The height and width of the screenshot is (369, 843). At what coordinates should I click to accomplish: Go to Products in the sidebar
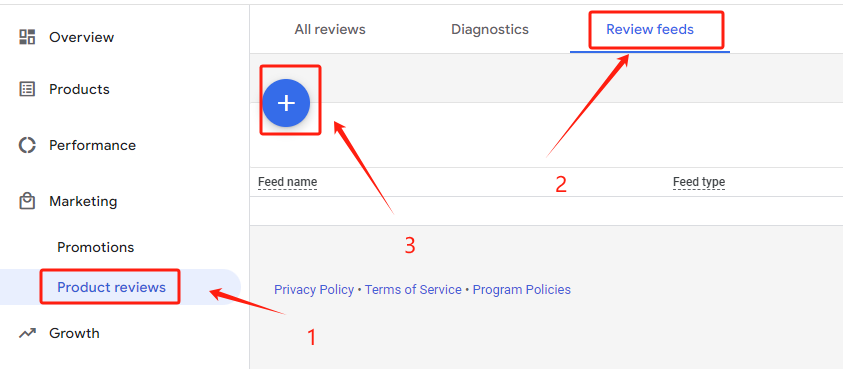click(80, 89)
